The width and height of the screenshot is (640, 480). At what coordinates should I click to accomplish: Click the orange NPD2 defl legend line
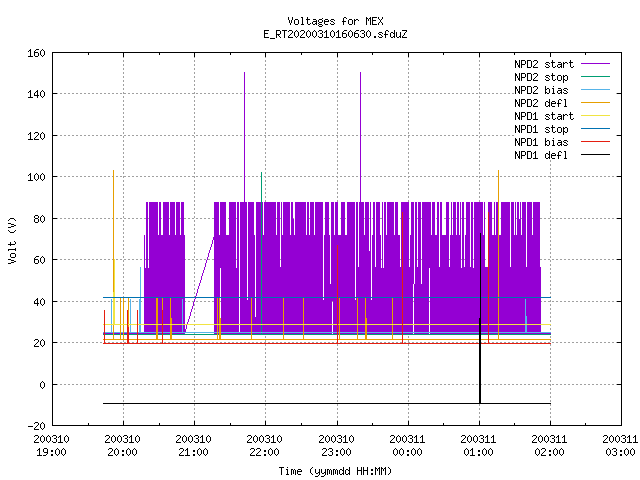(x=595, y=103)
